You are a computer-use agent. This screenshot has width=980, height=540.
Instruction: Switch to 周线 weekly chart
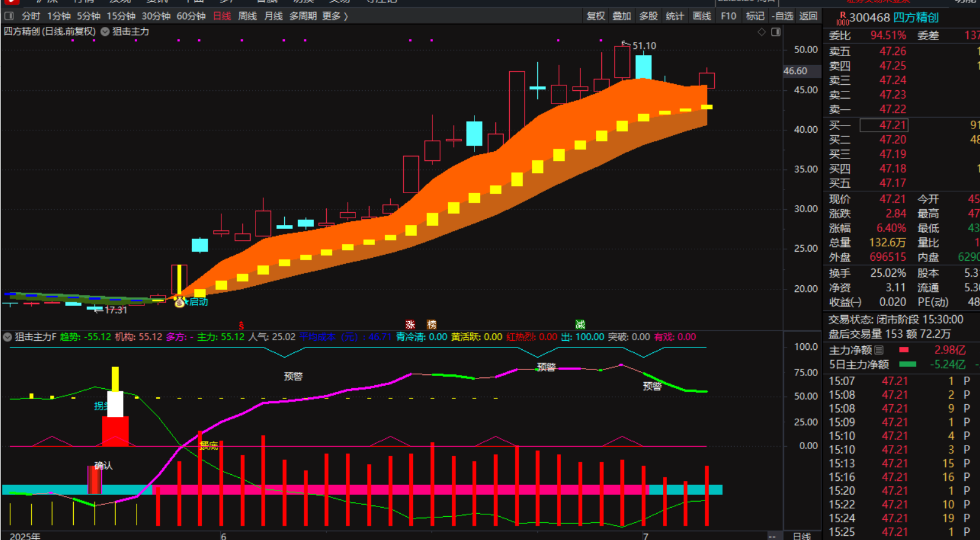(x=247, y=16)
